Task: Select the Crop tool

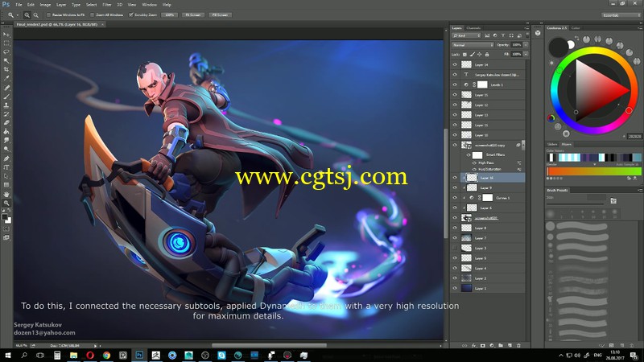Action: [6, 70]
